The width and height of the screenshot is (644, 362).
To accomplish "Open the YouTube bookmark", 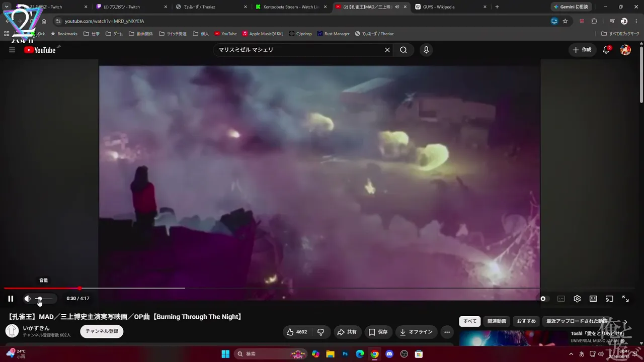I will pos(225,34).
